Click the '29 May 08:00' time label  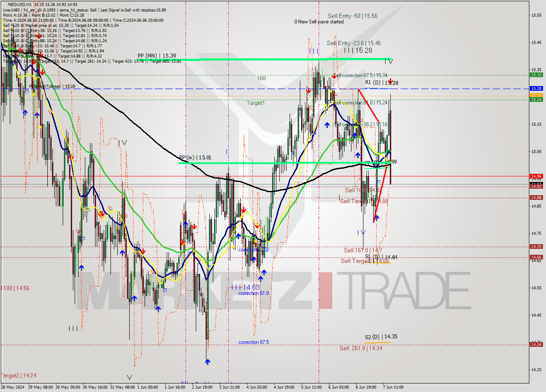[40, 387]
